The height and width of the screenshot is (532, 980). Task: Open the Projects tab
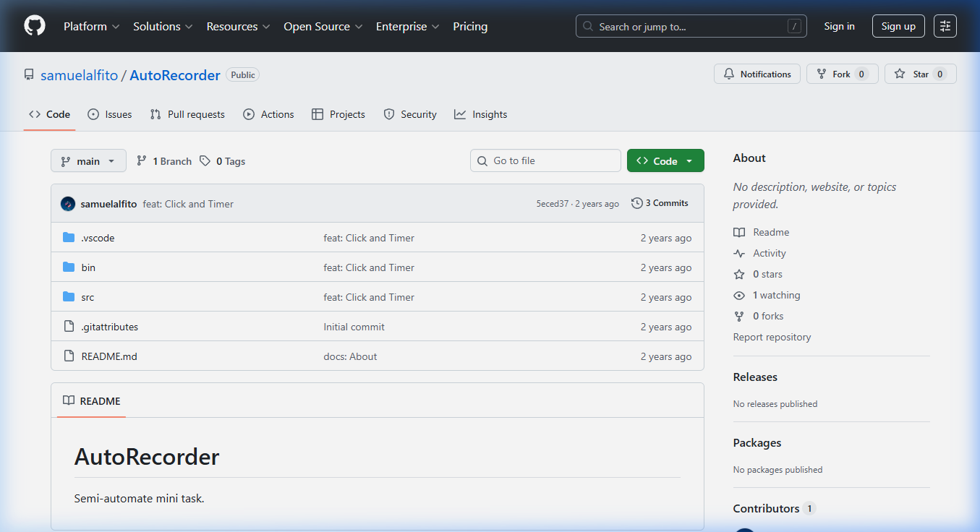338,114
